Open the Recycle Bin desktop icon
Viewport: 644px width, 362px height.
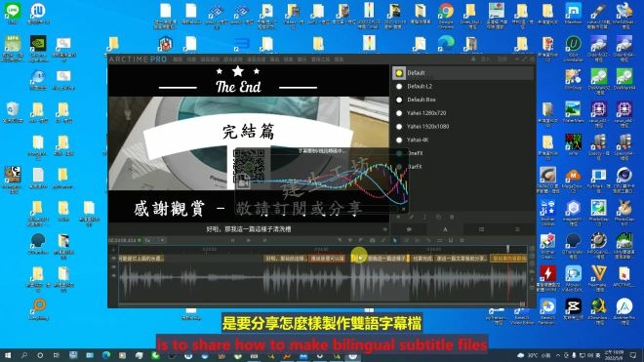coord(13,113)
